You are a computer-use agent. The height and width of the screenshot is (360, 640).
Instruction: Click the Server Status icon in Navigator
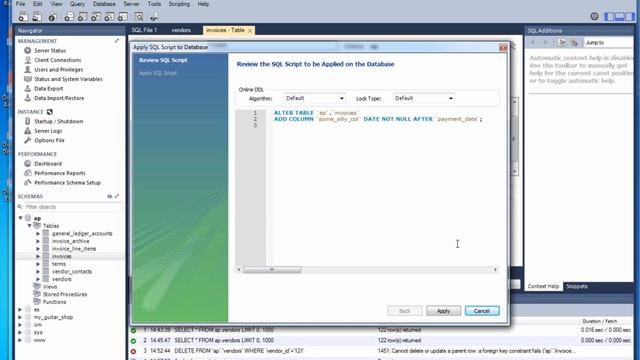pyautogui.click(x=27, y=51)
